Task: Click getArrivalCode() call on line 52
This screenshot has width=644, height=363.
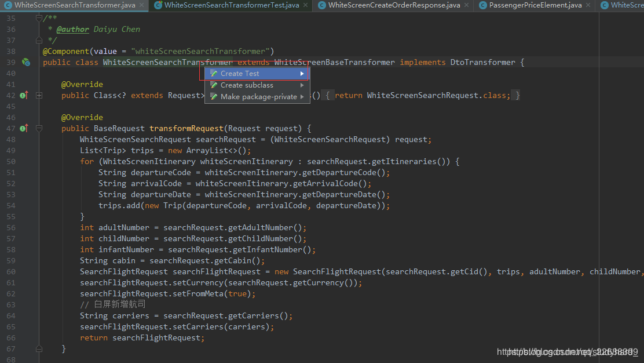Action: [x=330, y=183]
